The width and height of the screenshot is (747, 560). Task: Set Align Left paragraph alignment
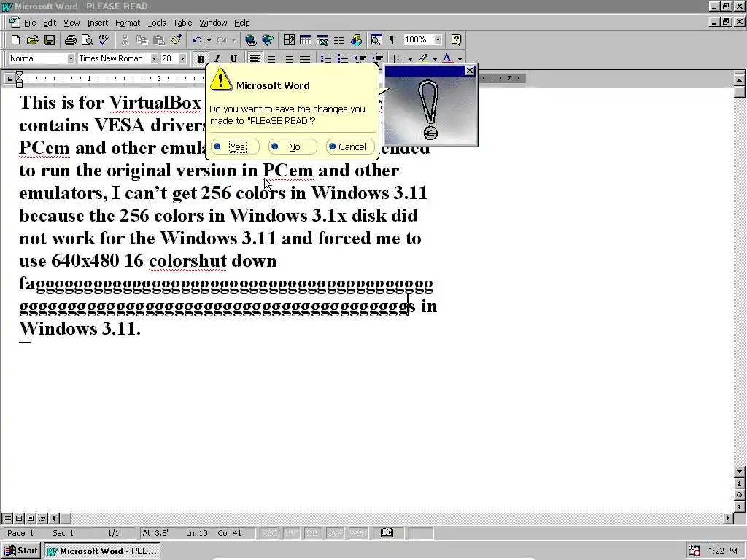[x=255, y=58]
